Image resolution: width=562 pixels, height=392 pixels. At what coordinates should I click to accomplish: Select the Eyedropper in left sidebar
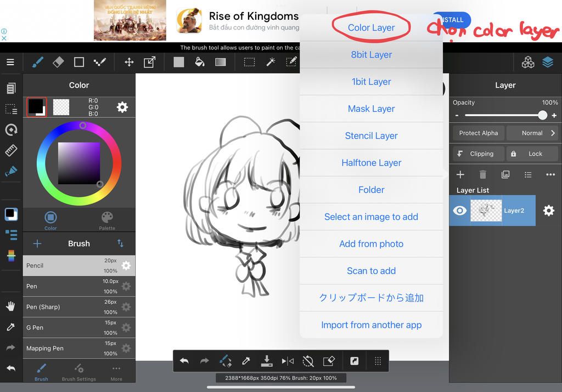pyautogui.click(x=11, y=327)
